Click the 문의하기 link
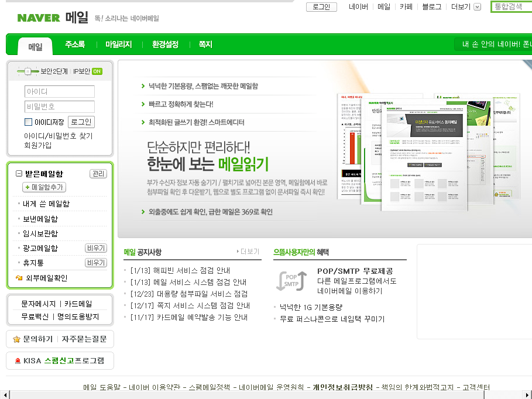The width and height of the screenshot is (532, 399). (x=37, y=339)
